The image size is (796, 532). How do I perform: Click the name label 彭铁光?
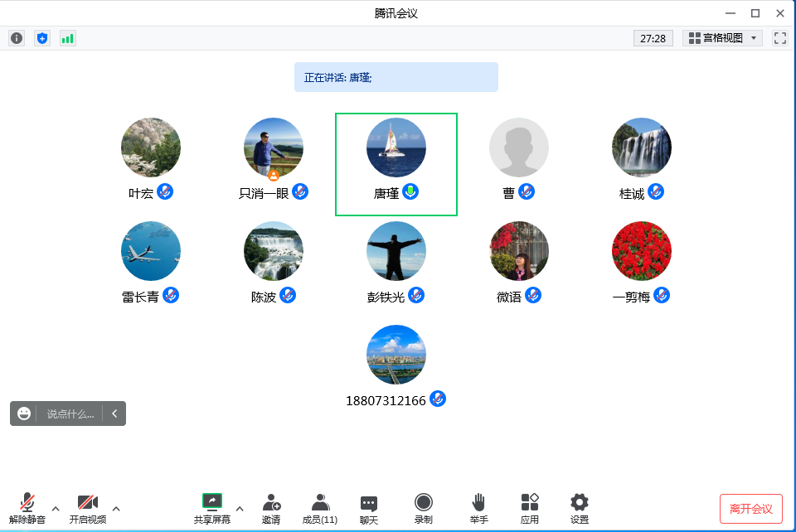click(x=386, y=297)
